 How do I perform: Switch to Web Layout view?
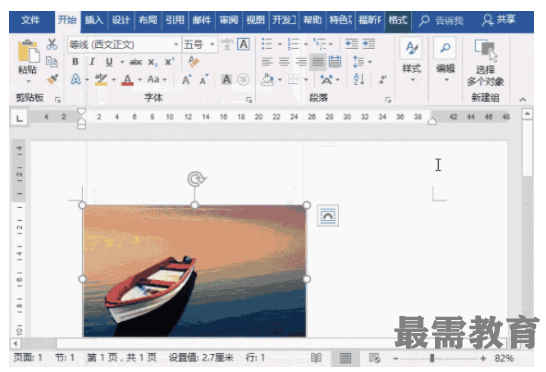point(375,358)
